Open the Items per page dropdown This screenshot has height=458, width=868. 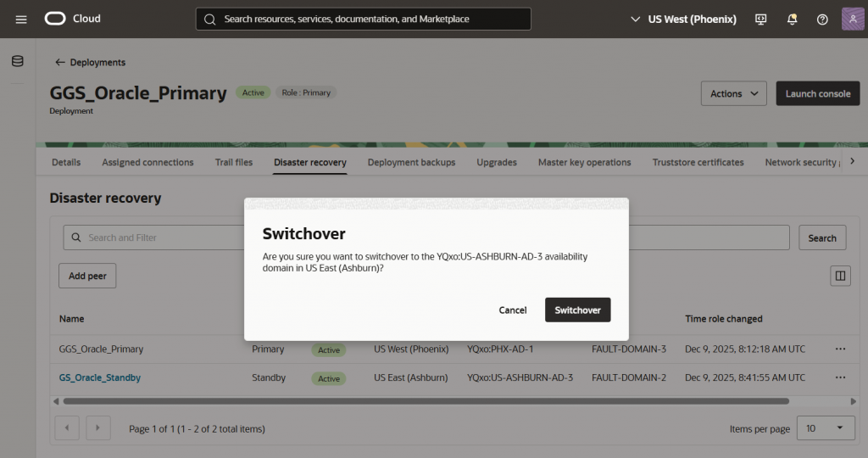coord(826,428)
